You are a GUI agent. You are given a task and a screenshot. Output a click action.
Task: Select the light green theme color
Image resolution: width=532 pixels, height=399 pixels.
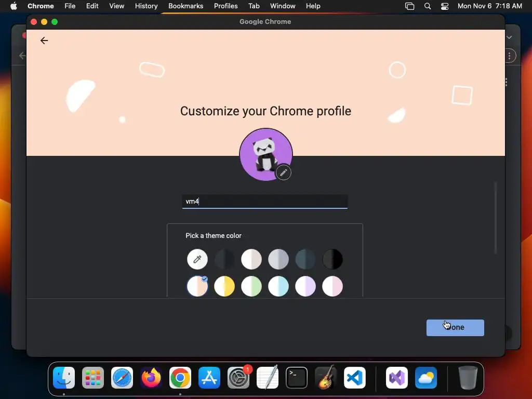coord(251,286)
